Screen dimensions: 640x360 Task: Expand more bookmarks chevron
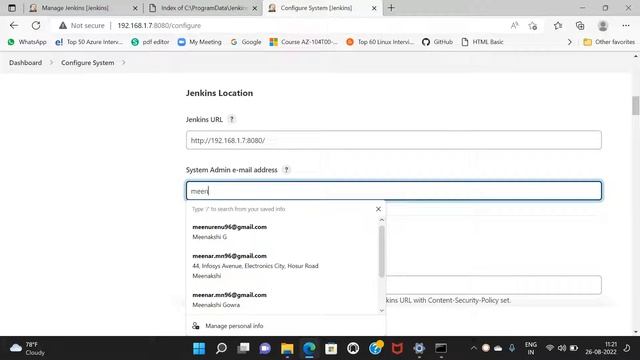pyautogui.click(x=569, y=42)
